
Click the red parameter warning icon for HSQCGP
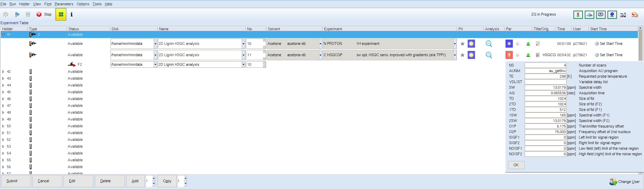[x=509, y=55]
